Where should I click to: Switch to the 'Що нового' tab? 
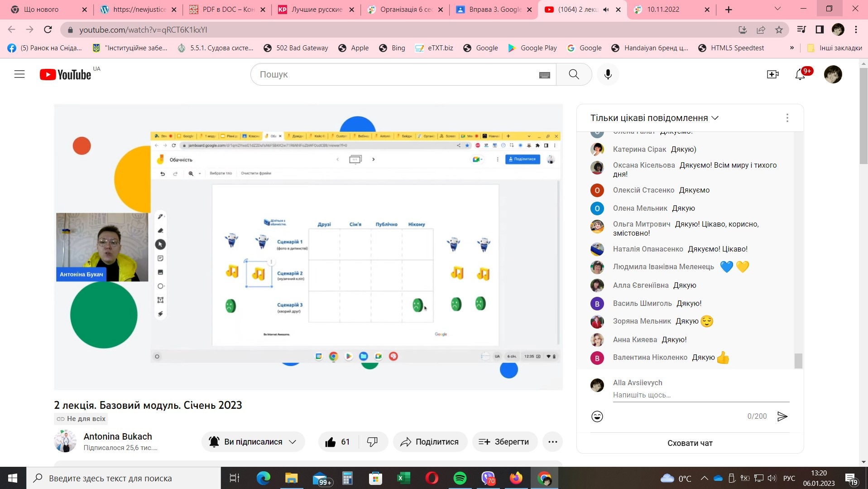click(47, 10)
